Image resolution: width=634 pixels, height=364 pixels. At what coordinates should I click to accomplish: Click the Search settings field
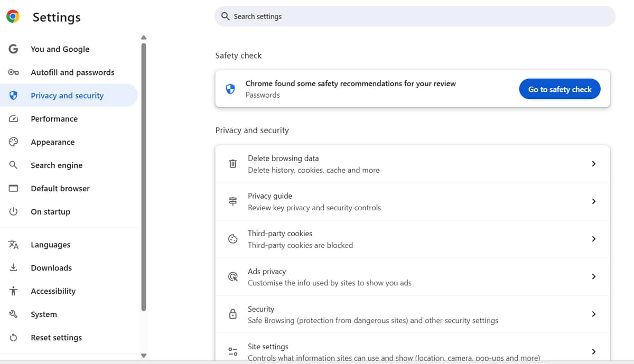coord(415,16)
